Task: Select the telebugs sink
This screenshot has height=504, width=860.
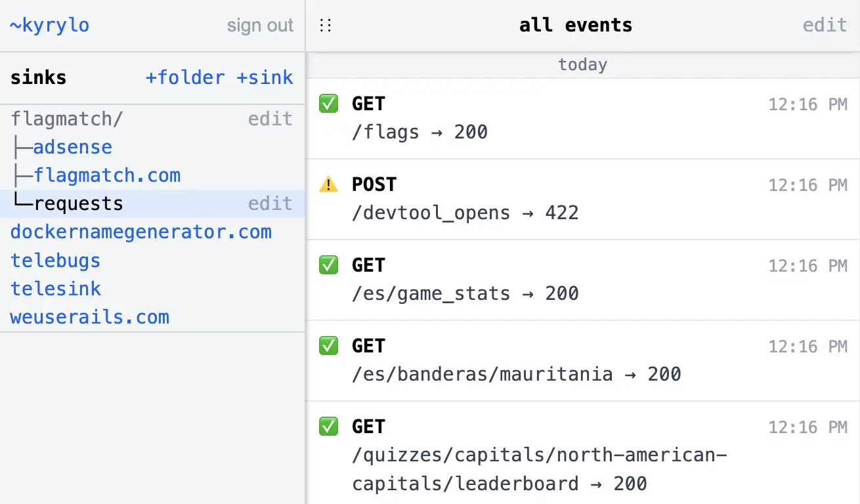Action: (x=55, y=261)
